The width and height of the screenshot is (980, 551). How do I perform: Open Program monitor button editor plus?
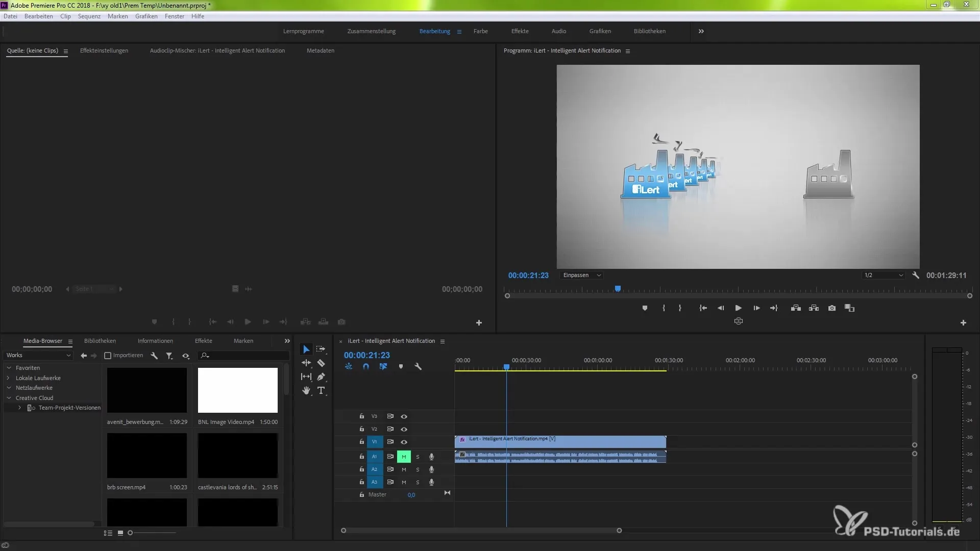click(963, 323)
